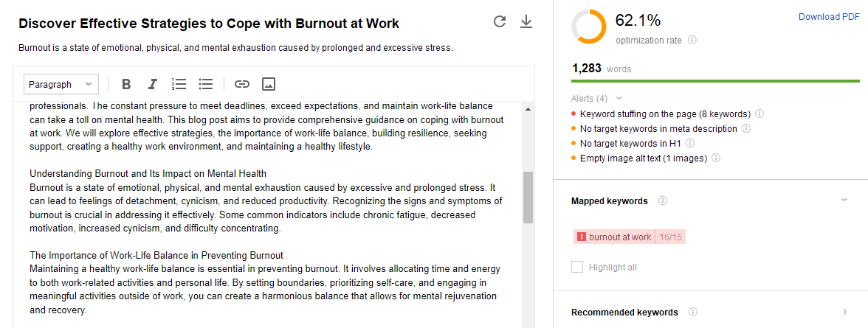This screenshot has height=328, width=868.
Task: Expand the Recommended keywords section
Action: coord(844,312)
